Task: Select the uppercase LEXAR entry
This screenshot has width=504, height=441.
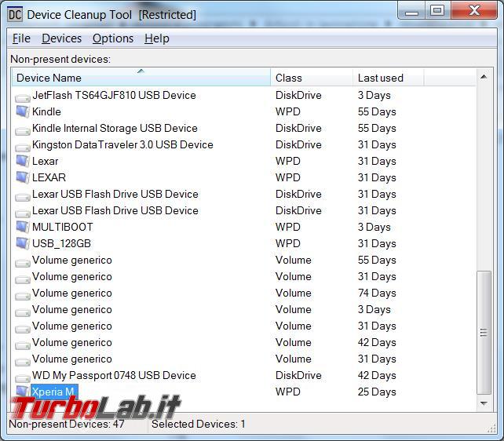Action: point(49,177)
